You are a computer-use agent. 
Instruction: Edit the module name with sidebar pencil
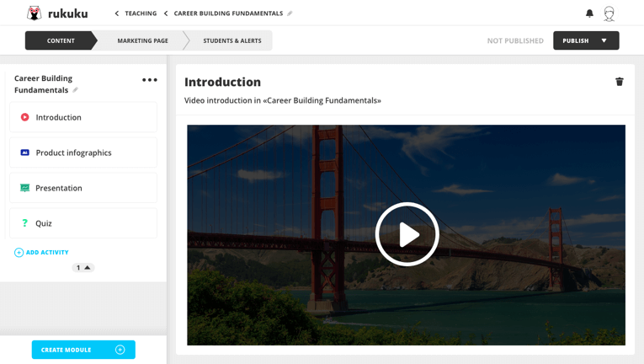[x=75, y=90]
